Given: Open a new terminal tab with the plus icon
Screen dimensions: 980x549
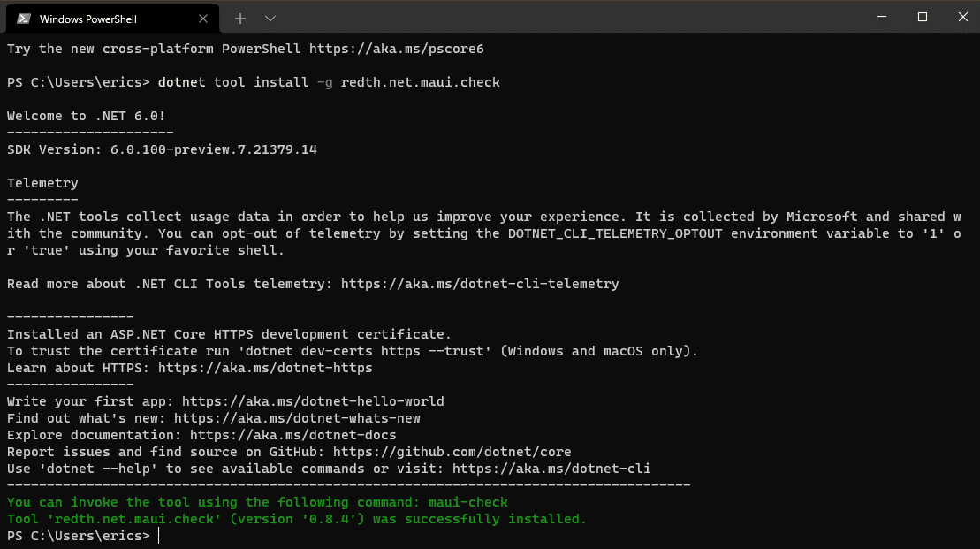Looking at the screenshot, I should pyautogui.click(x=242, y=18).
